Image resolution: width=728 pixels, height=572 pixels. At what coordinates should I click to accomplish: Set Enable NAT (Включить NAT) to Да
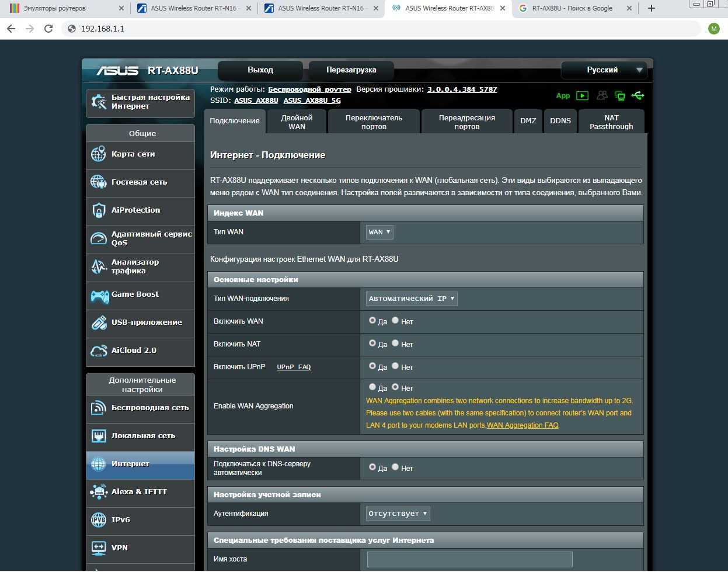click(x=372, y=344)
